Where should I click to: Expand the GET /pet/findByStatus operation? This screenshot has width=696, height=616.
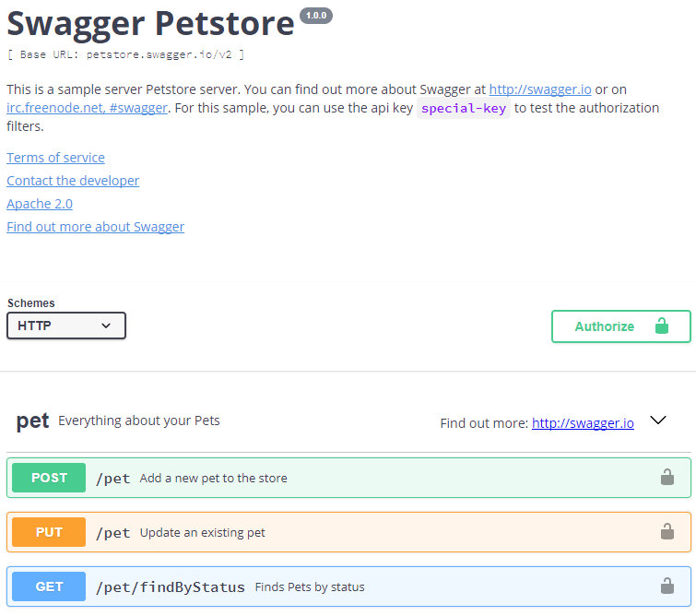[x=348, y=586]
